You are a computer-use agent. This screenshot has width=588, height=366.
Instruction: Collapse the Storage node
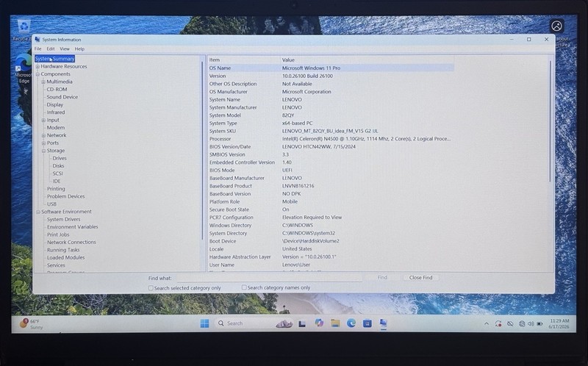click(43, 151)
